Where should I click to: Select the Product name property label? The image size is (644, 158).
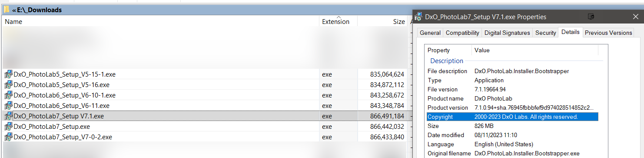click(x=445, y=98)
